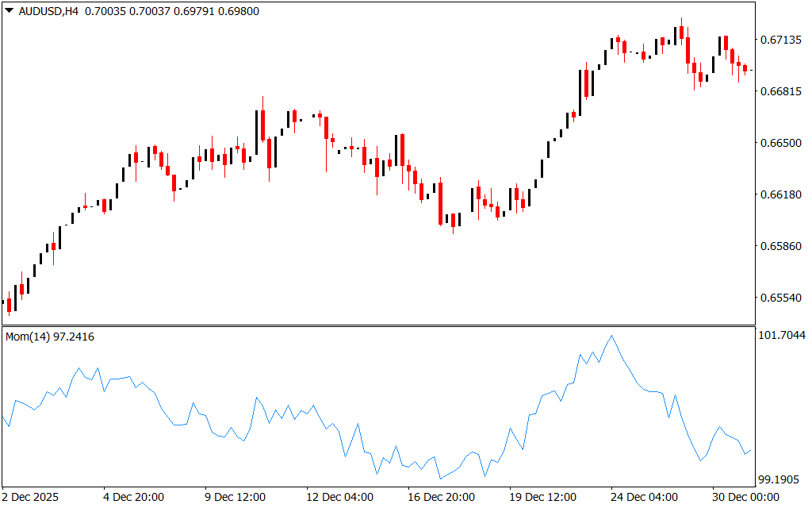
Task: Click the 0.66500 price scale label
Action: [782, 143]
